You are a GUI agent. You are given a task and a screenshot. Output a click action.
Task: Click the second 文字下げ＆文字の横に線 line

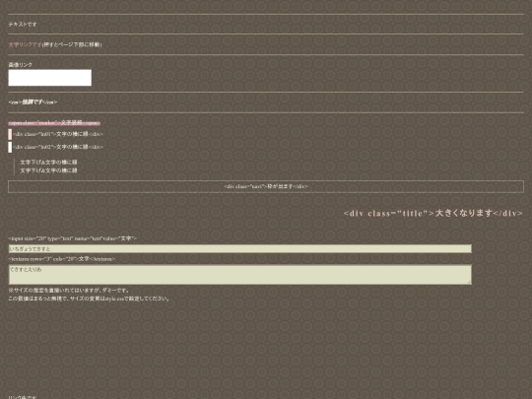48,170
